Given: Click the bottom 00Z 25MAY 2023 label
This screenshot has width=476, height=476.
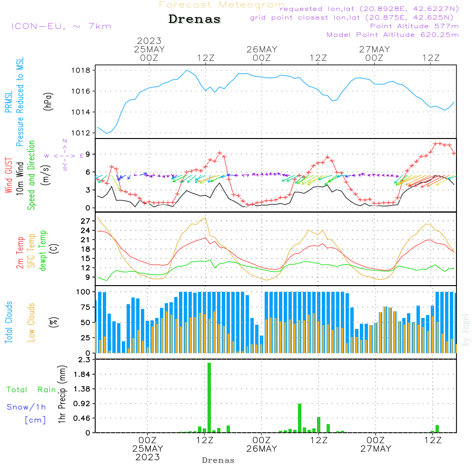Looking at the screenshot, I should click(x=148, y=449).
